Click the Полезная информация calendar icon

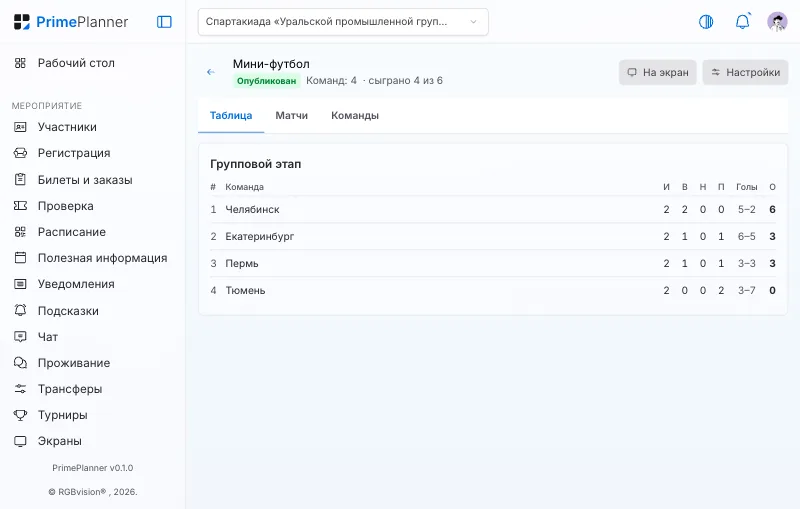coord(20,258)
